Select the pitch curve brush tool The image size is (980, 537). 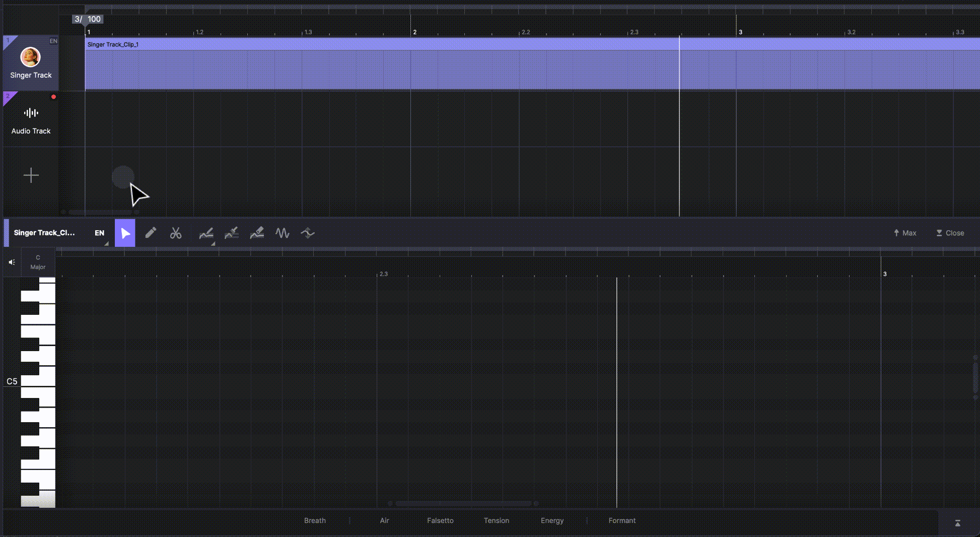[231, 233]
